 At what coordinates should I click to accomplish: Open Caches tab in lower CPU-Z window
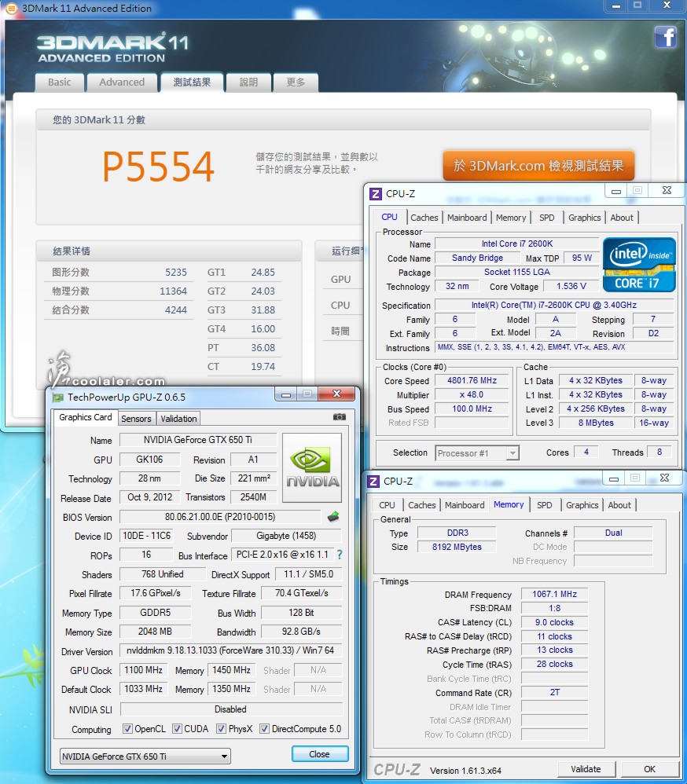422,505
